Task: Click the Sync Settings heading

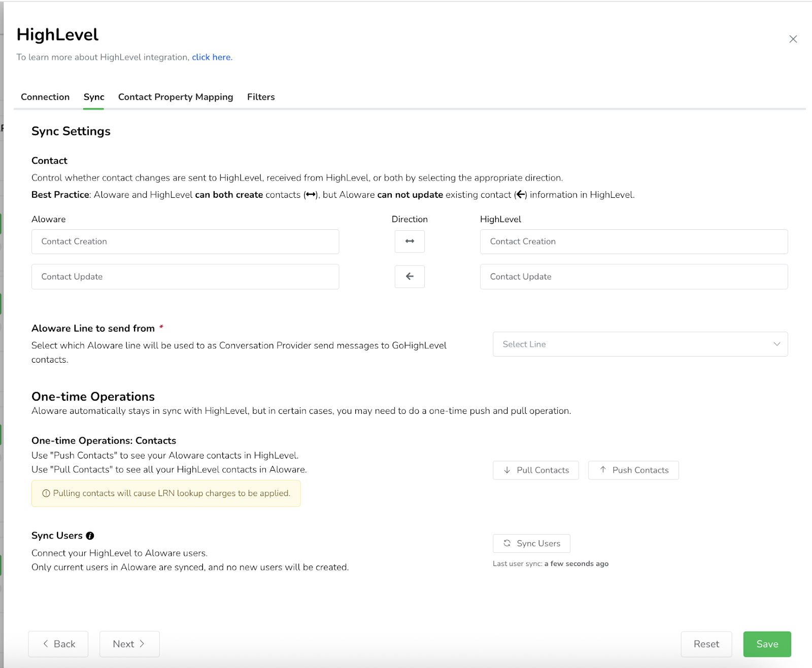Action: tap(71, 131)
